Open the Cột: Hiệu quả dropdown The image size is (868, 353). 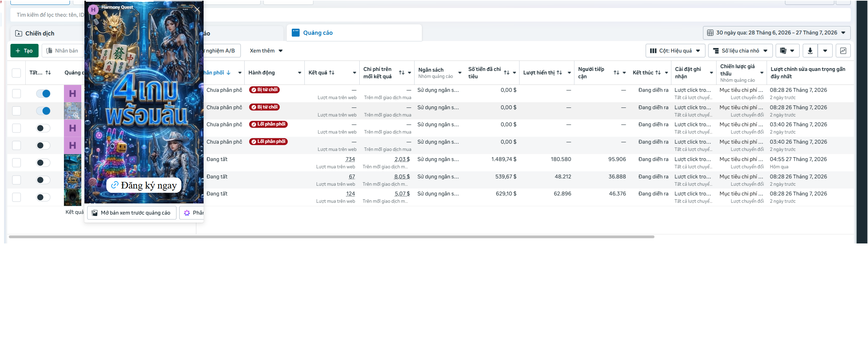[675, 51]
